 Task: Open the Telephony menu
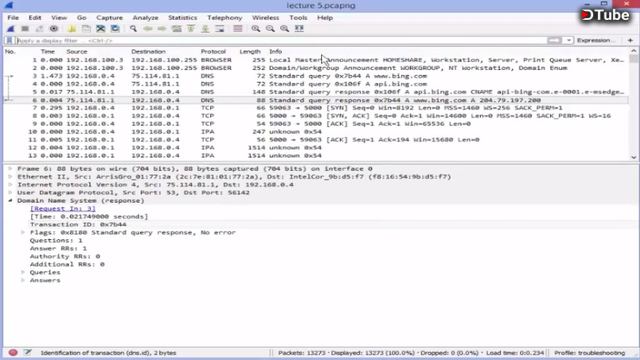224,18
